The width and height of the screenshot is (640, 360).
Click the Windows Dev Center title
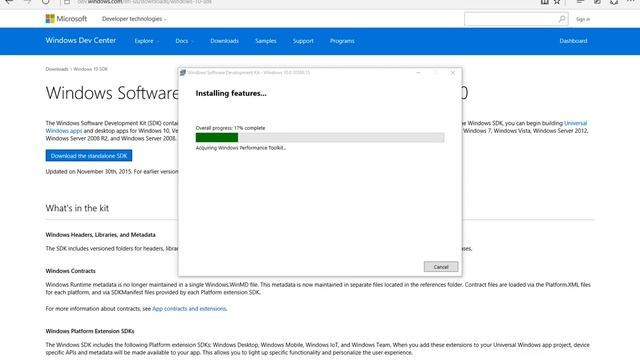pos(81,40)
